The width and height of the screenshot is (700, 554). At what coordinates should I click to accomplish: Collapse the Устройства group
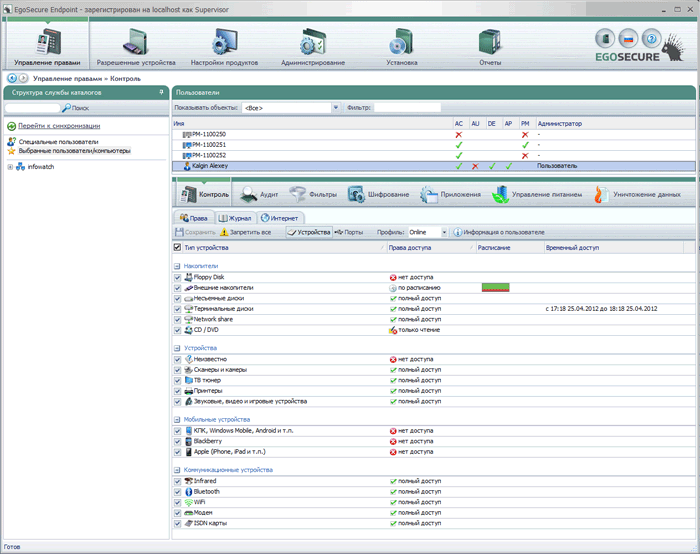pos(177,348)
